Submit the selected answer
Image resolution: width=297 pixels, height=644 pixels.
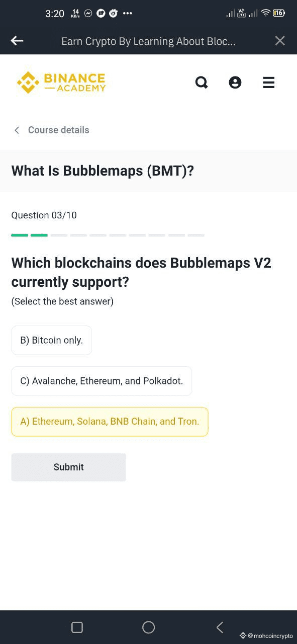click(69, 467)
